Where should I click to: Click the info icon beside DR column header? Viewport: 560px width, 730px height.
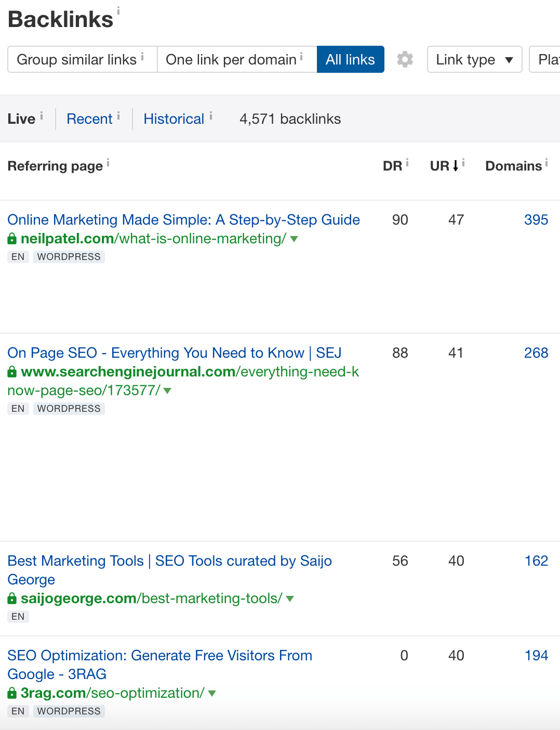[407, 163]
